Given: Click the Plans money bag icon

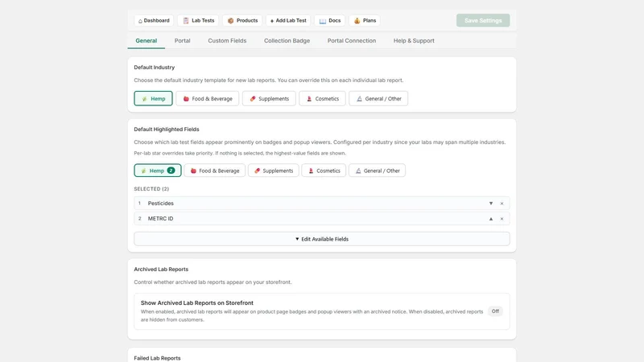Looking at the screenshot, I should 357,21.
